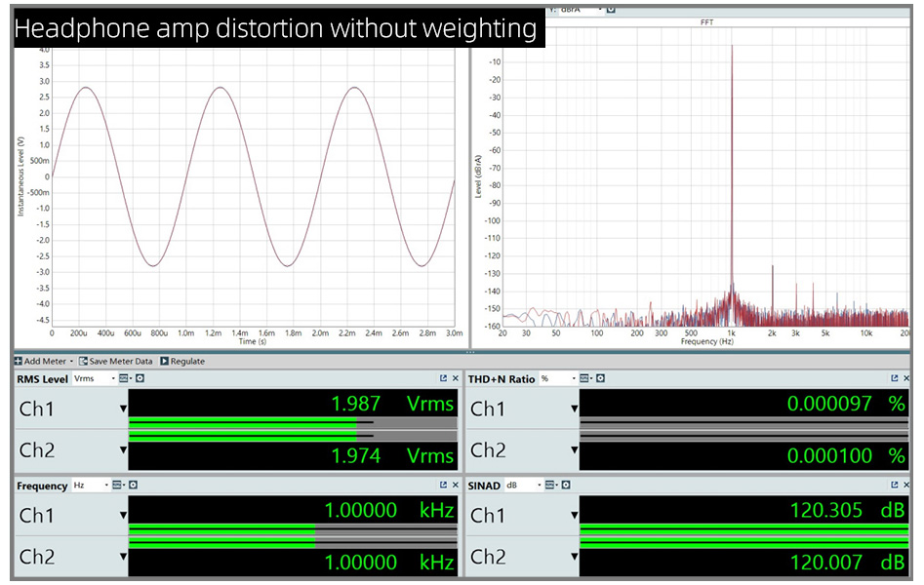The image size is (924, 585).
Task: Expand the Ch1 arrow in RMS Level meter
Action: click(123, 409)
